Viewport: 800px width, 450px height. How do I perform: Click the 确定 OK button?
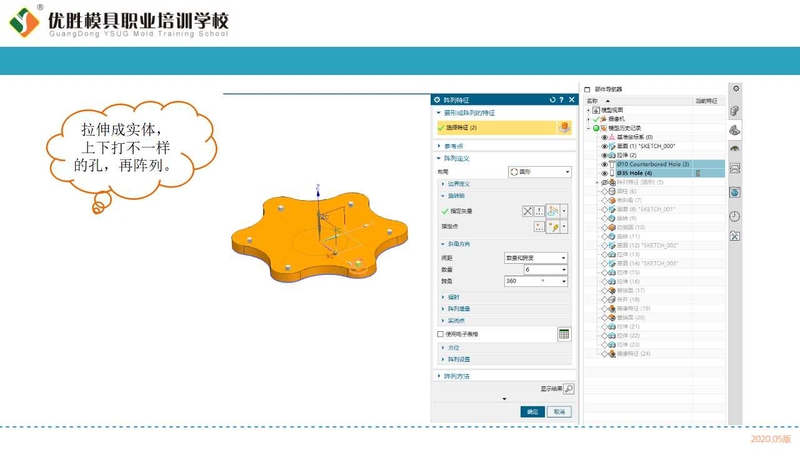click(x=532, y=411)
